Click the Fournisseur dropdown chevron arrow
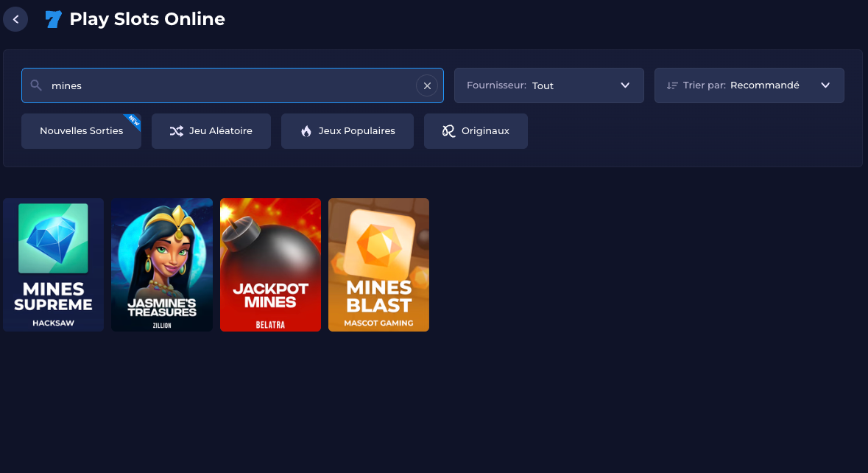The width and height of the screenshot is (868, 473). coord(625,85)
